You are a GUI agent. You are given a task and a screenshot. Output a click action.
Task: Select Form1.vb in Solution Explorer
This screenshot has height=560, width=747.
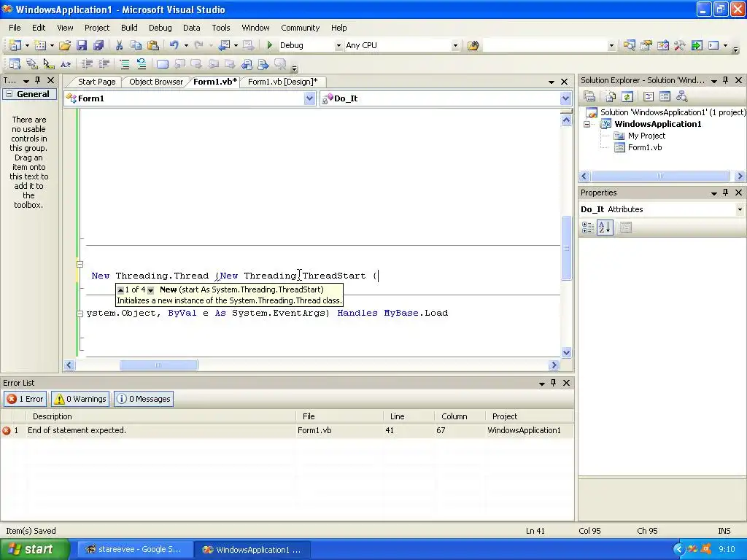[644, 147]
